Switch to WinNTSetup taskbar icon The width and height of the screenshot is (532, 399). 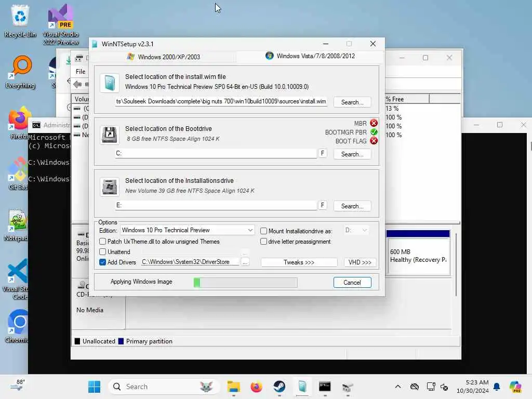pos(302,387)
